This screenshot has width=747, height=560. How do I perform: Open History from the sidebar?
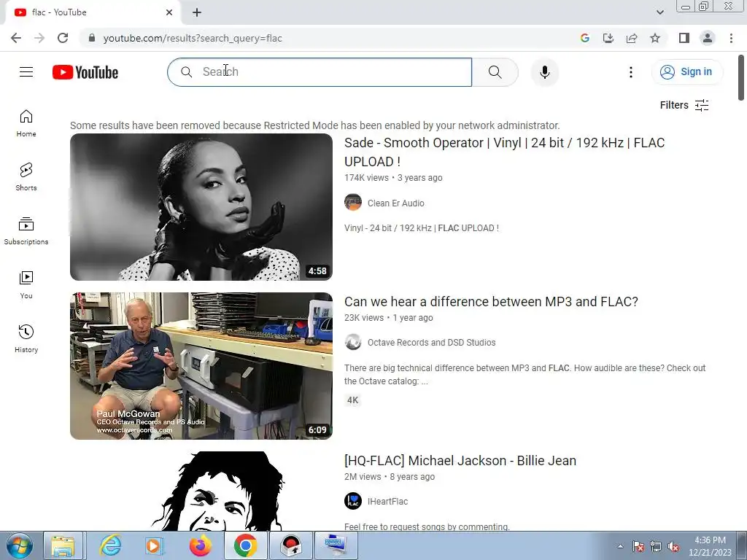pyautogui.click(x=26, y=338)
